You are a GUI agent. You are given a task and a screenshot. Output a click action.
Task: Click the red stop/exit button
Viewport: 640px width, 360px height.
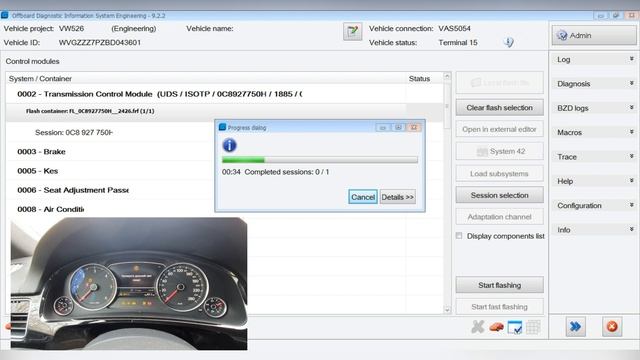612,327
